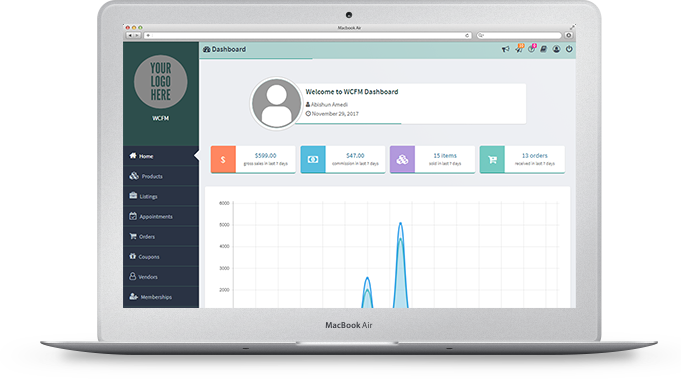Open the Coupons menu item

click(161, 257)
